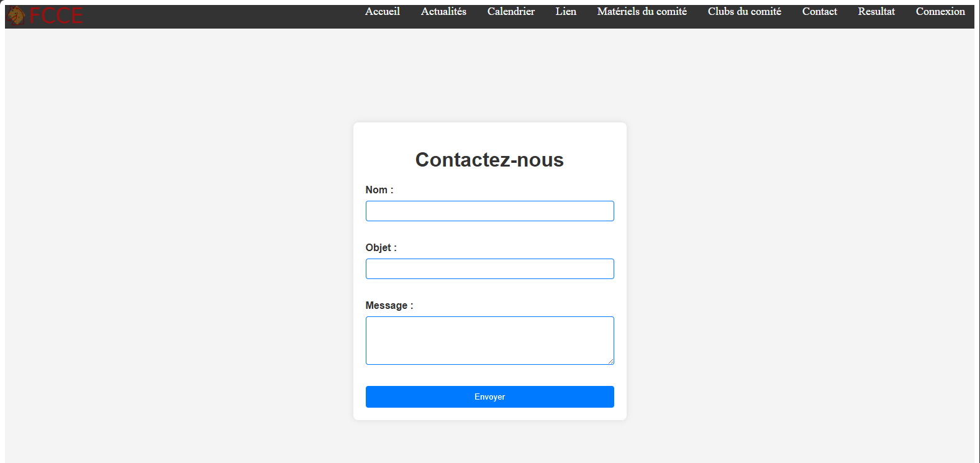Click inside the Message text area

pyautogui.click(x=489, y=340)
